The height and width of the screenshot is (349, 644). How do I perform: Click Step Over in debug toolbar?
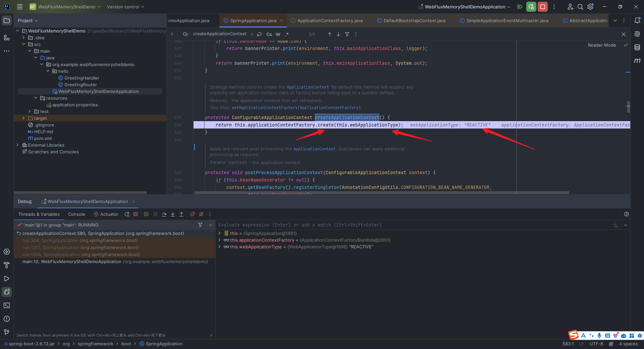point(164,214)
